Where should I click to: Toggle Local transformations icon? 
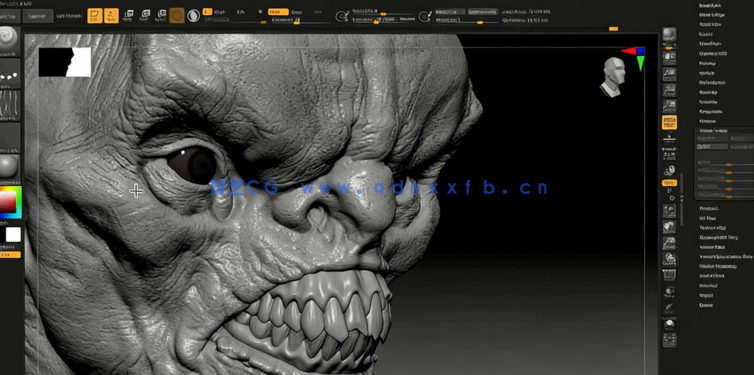pyautogui.click(x=669, y=155)
